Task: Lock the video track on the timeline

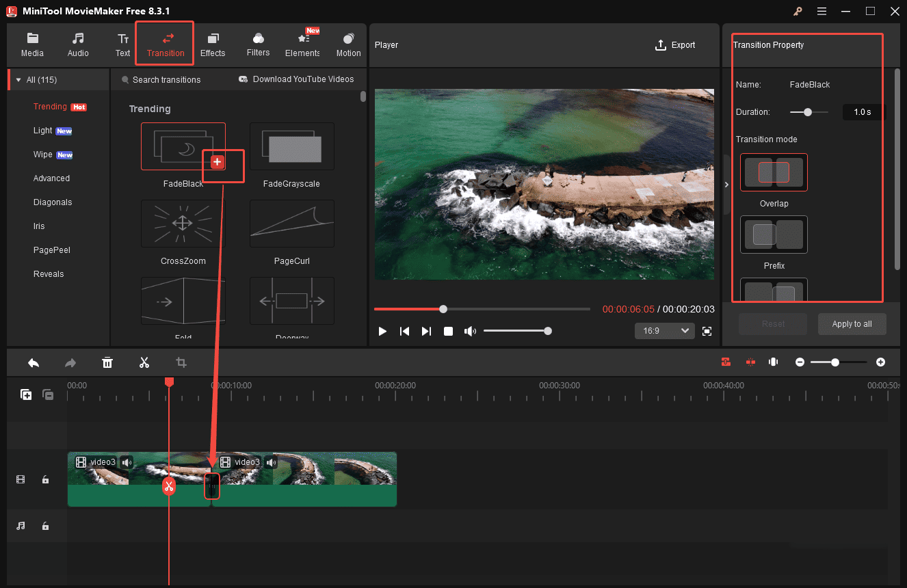Action: [x=45, y=479]
